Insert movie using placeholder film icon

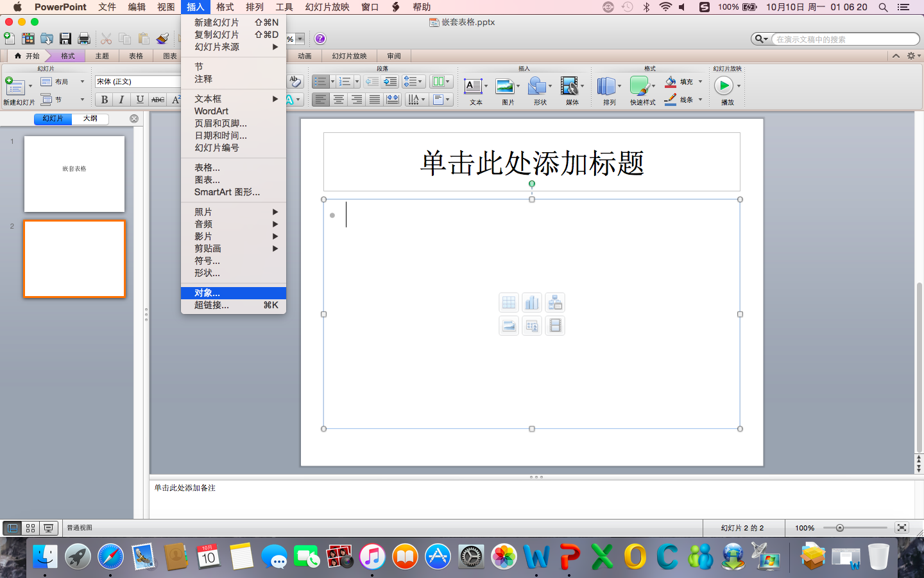click(555, 326)
